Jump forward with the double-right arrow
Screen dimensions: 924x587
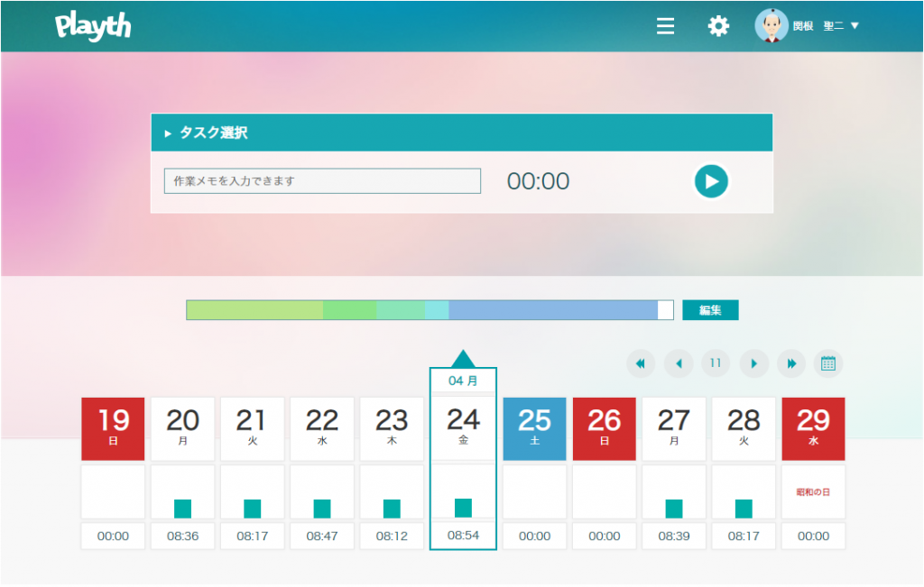791,363
